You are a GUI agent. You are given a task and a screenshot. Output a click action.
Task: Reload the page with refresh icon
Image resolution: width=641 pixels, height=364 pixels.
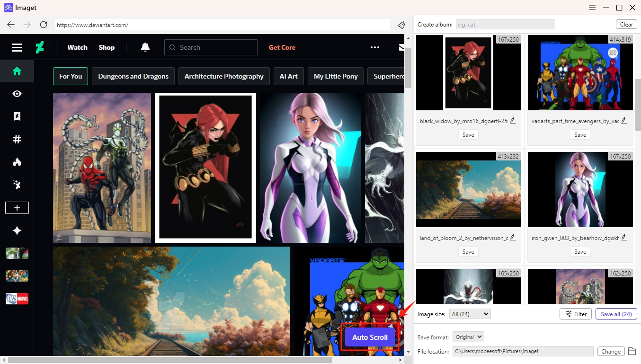(x=44, y=25)
